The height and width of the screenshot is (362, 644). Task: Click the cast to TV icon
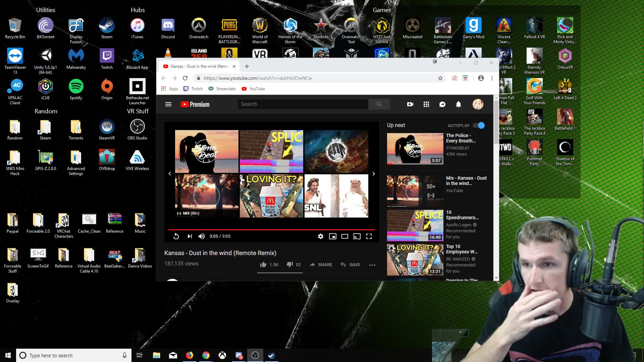click(357, 236)
